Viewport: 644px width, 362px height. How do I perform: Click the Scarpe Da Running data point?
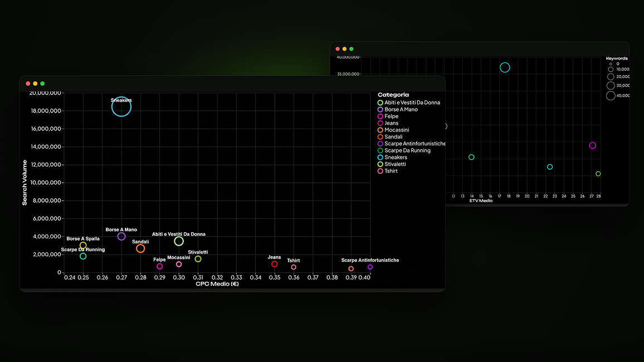click(83, 256)
